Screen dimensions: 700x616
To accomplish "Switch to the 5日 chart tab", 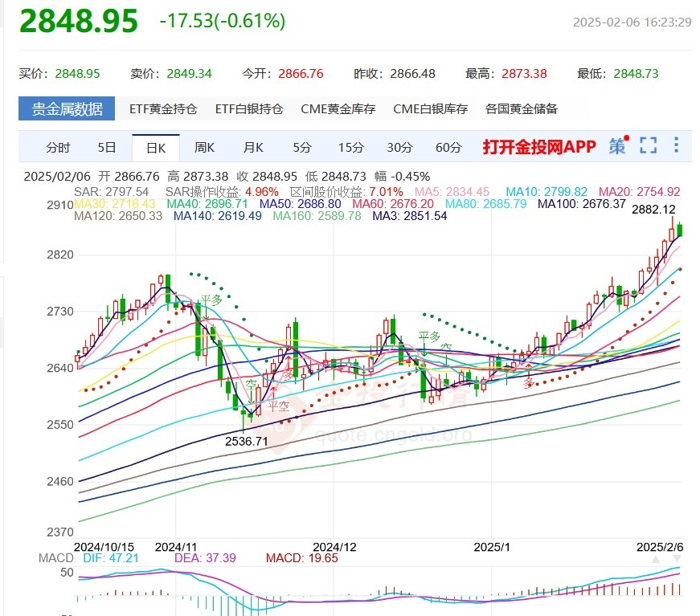I will pos(107,147).
